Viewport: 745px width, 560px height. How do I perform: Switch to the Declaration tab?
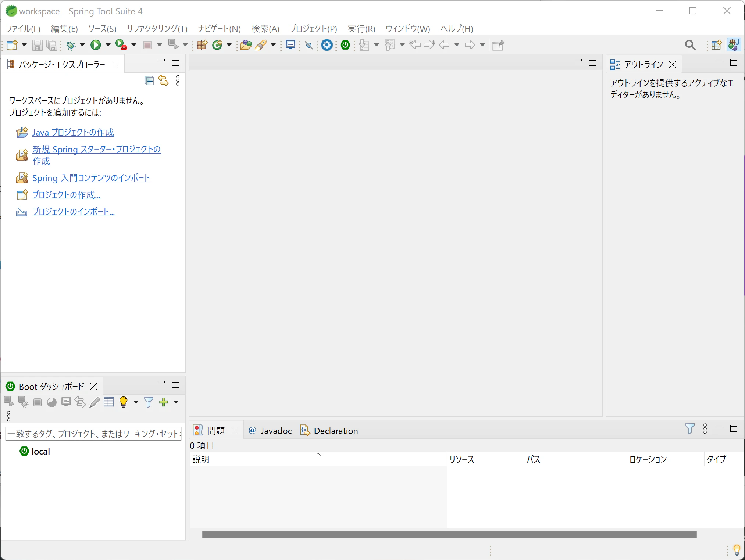tap(329, 431)
